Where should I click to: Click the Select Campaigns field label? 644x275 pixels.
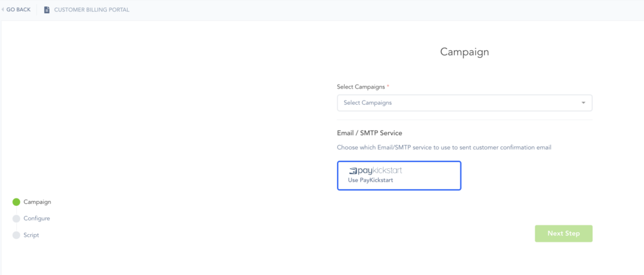pyautogui.click(x=361, y=86)
